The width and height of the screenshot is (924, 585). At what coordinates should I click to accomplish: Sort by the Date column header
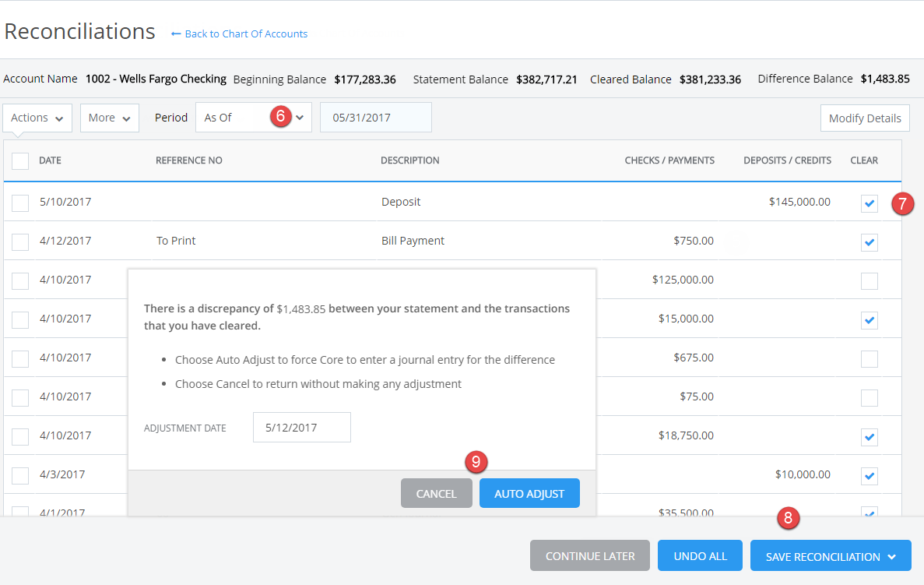pyautogui.click(x=50, y=160)
